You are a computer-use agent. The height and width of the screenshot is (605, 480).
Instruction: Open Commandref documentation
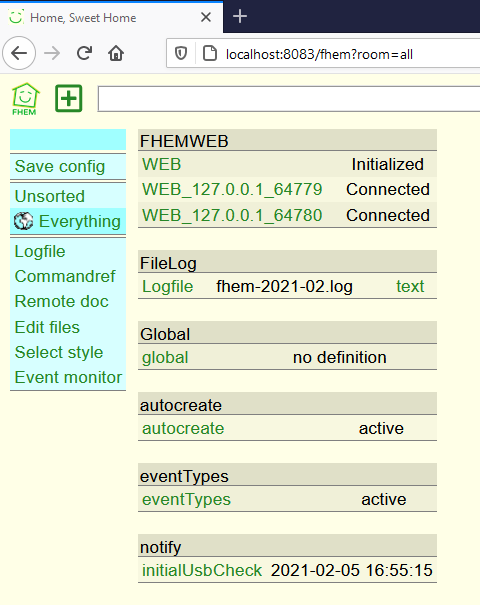pos(65,277)
